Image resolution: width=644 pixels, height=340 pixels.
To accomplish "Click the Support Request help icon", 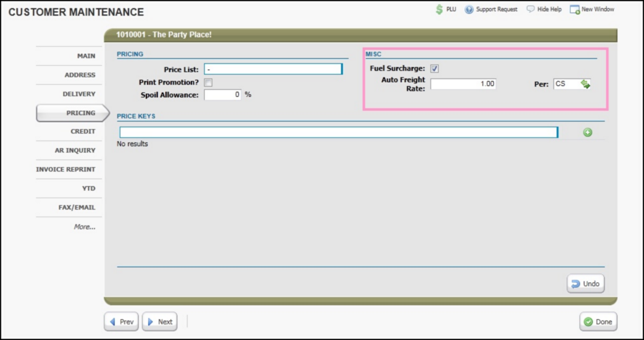I will (x=469, y=9).
